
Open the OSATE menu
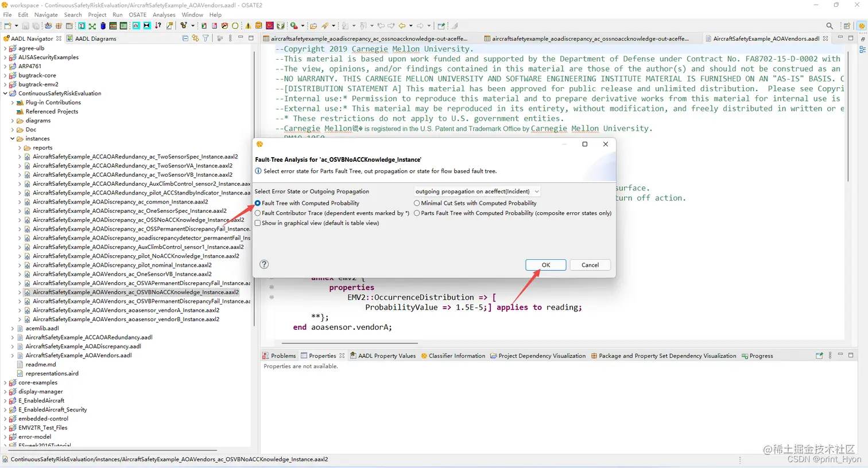point(137,15)
